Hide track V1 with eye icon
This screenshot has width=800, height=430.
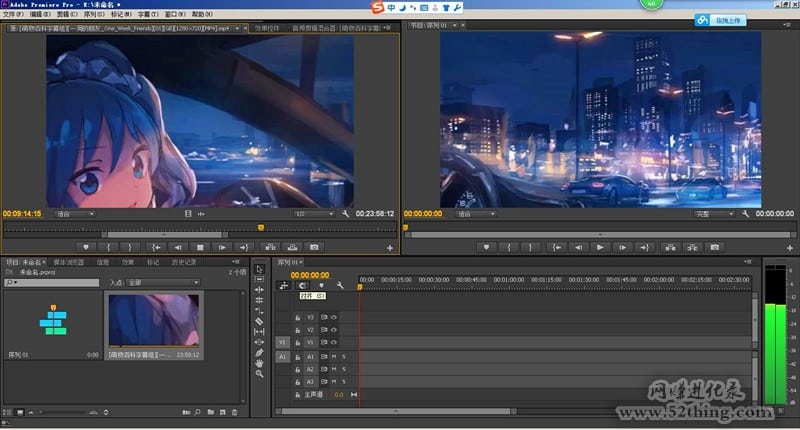point(334,342)
